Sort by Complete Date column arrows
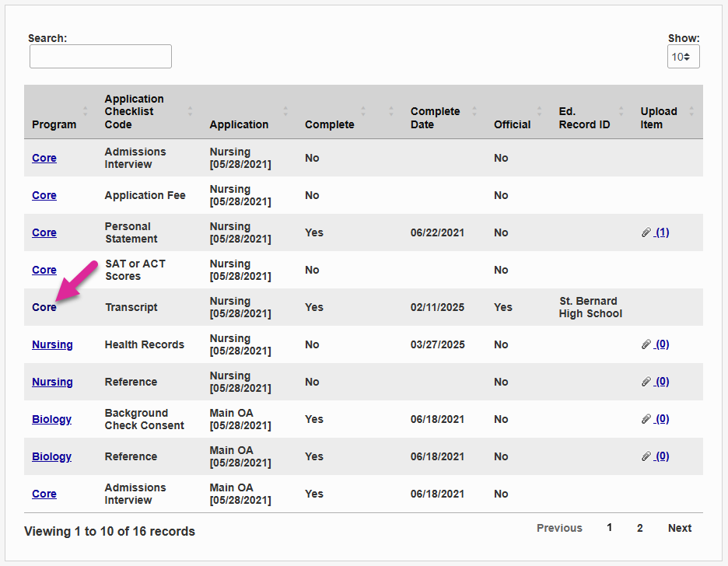The height and width of the screenshot is (566, 728). pyautogui.click(x=474, y=112)
